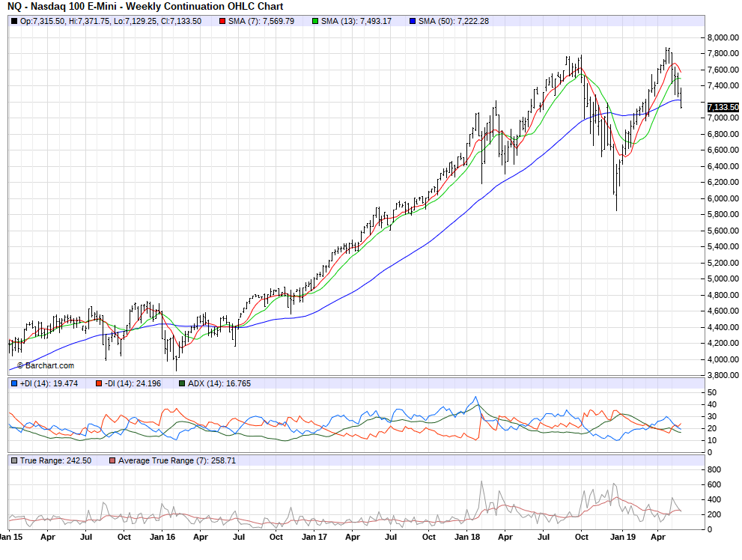
Task: Click the 'SMA (13): 7,493.17' legend label
Action: coord(356,21)
